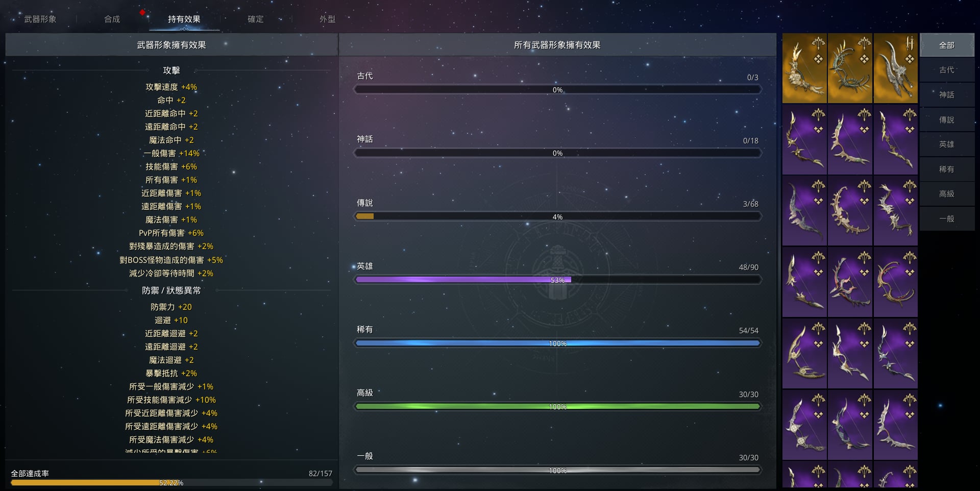
Task: Click the 技能傷害 +6% stat line
Action: click(x=171, y=167)
